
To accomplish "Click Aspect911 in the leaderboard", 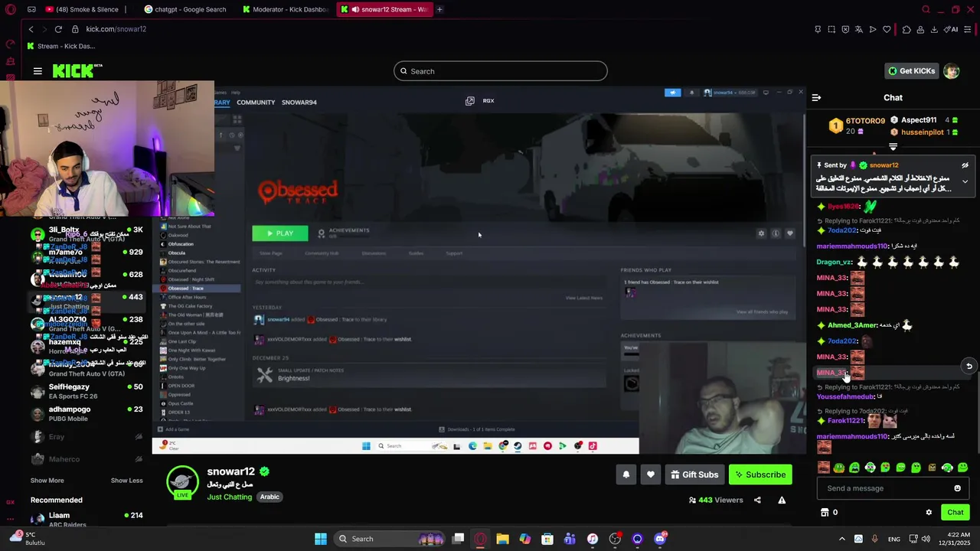I will pyautogui.click(x=924, y=120).
